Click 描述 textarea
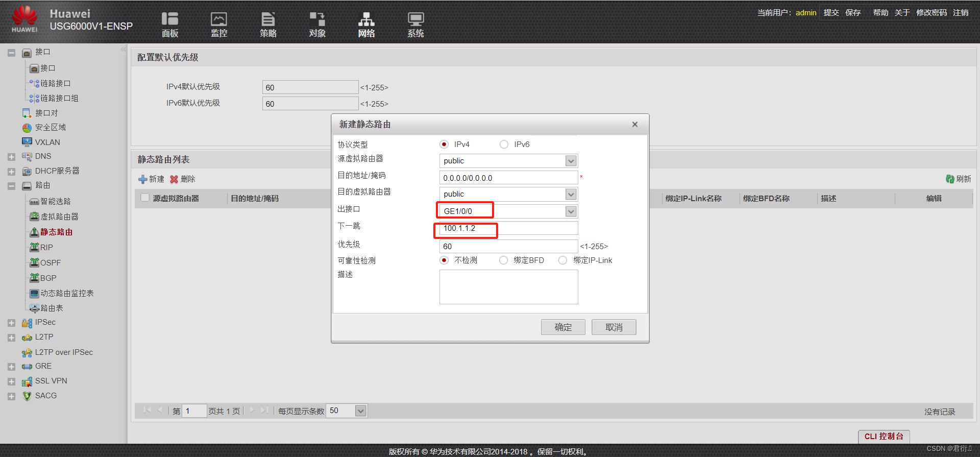980x457 pixels. click(x=509, y=287)
